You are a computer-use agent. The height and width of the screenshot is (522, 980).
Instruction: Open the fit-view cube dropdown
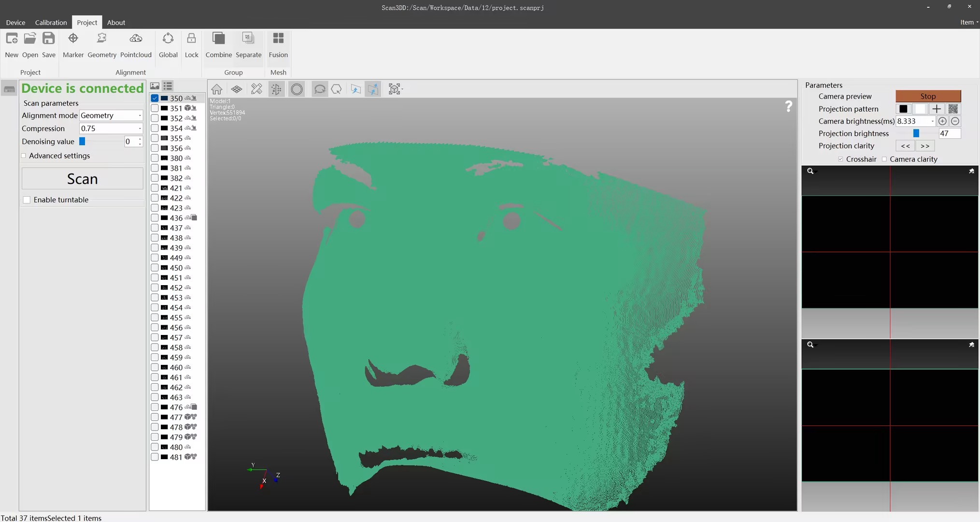pos(396,89)
